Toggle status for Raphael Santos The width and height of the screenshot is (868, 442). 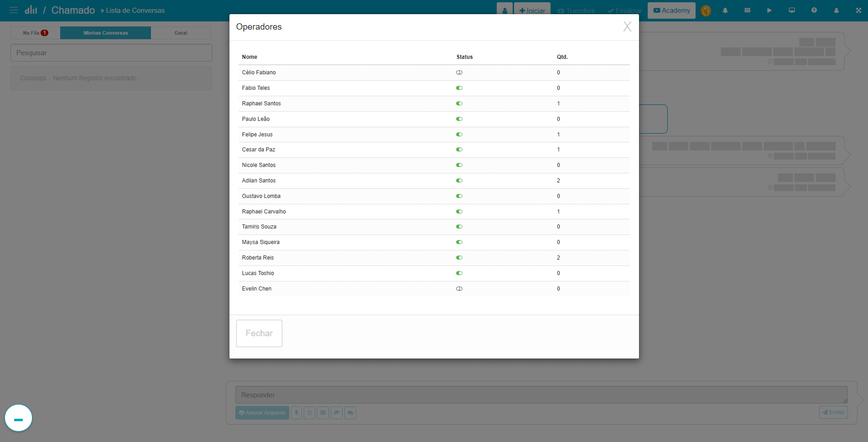coord(459,104)
